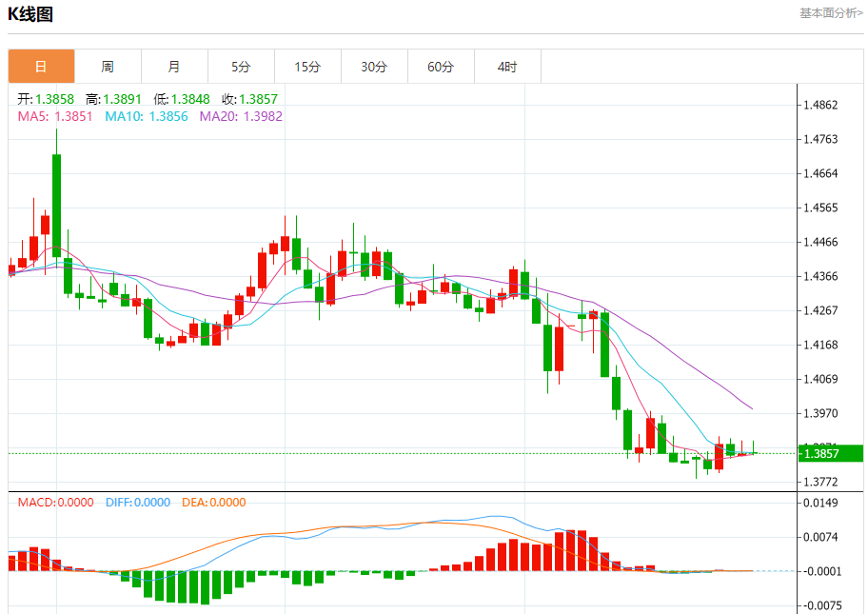Image resolution: width=868 pixels, height=614 pixels.
Task: Click the MACD:0.0000 indicator label
Action: 55,503
